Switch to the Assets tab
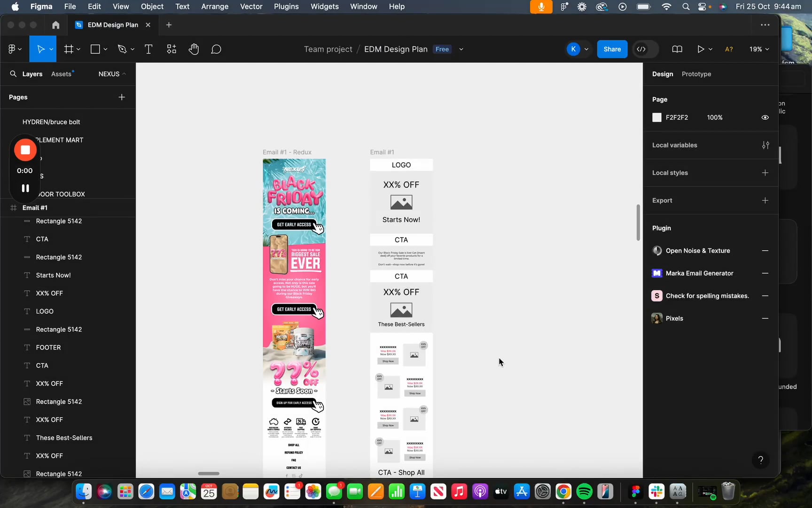The image size is (812, 508). pos(61,74)
